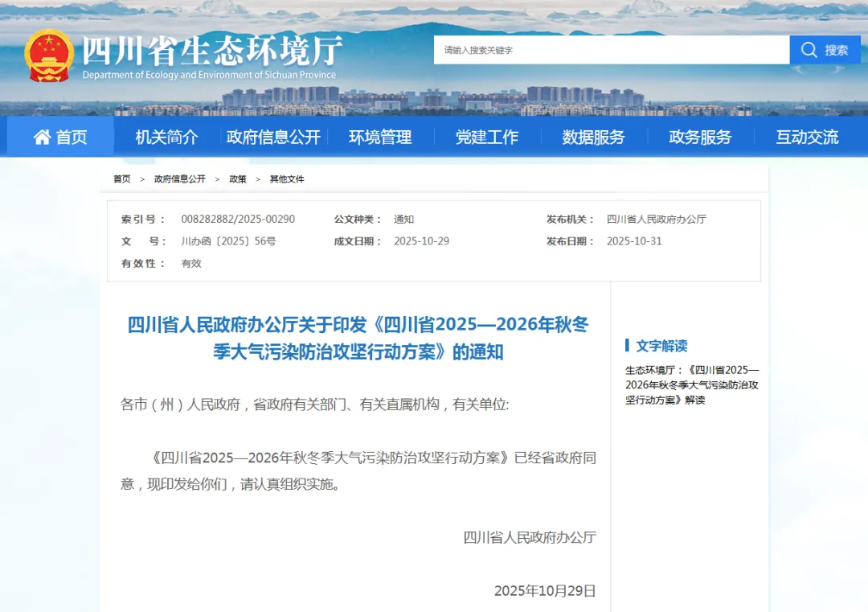Go to 环境管理 section

coord(380,138)
